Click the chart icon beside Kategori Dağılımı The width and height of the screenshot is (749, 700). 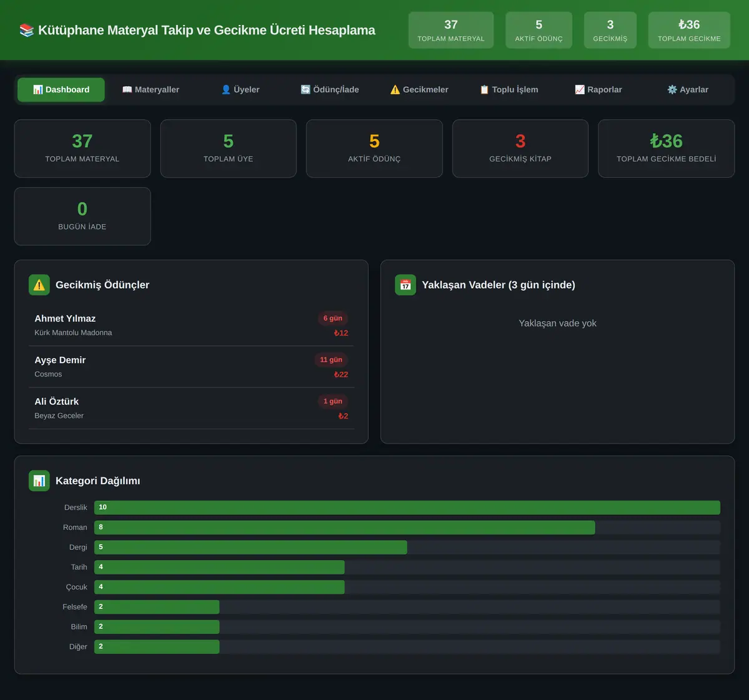39,481
